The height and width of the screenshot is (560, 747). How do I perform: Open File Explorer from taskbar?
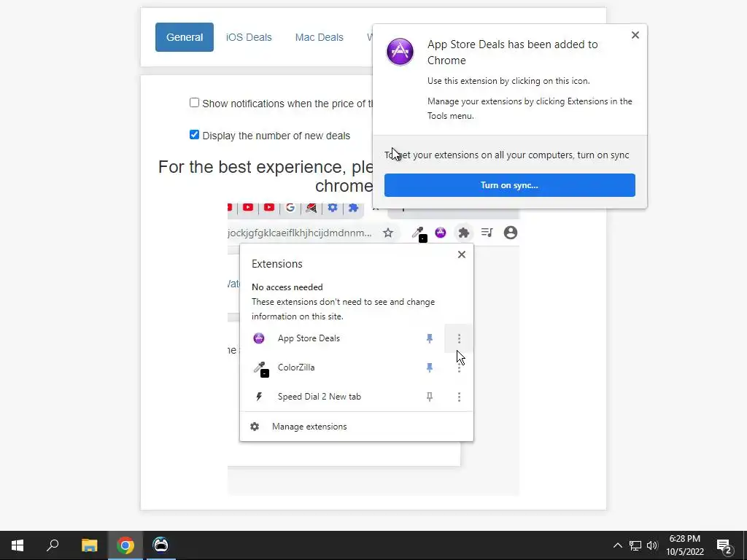[89, 545]
